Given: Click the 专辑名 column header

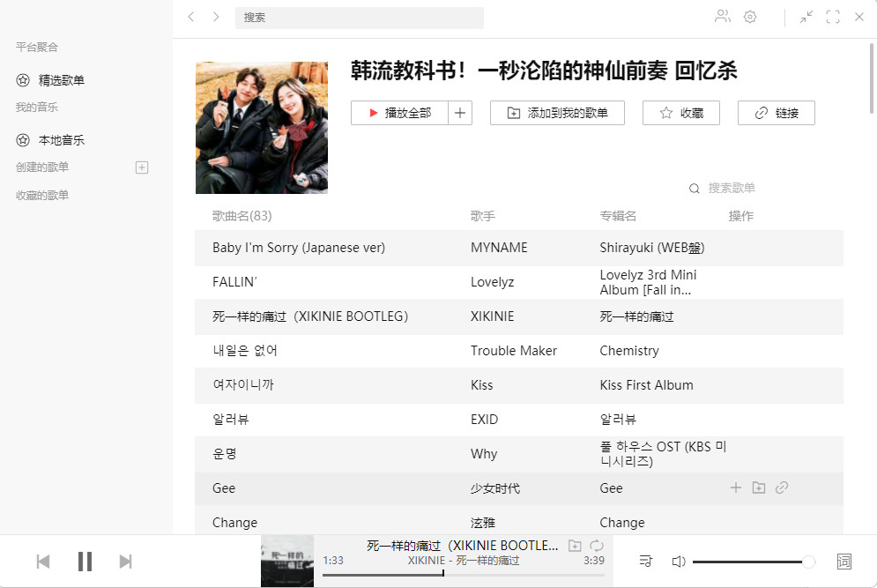Looking at the screenshot, I should pos(618,216).
